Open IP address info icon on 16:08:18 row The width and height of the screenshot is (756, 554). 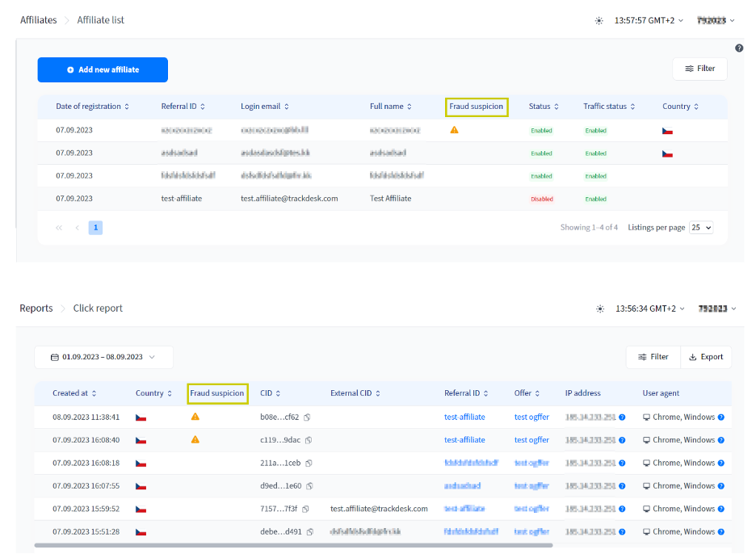tap(622, 464)
